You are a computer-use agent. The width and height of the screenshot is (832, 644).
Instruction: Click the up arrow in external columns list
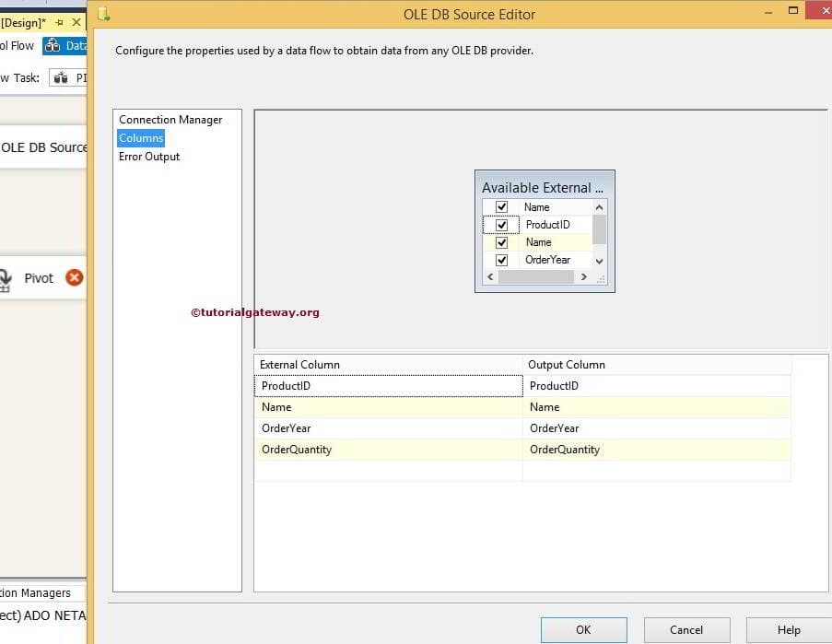point(599,208)
